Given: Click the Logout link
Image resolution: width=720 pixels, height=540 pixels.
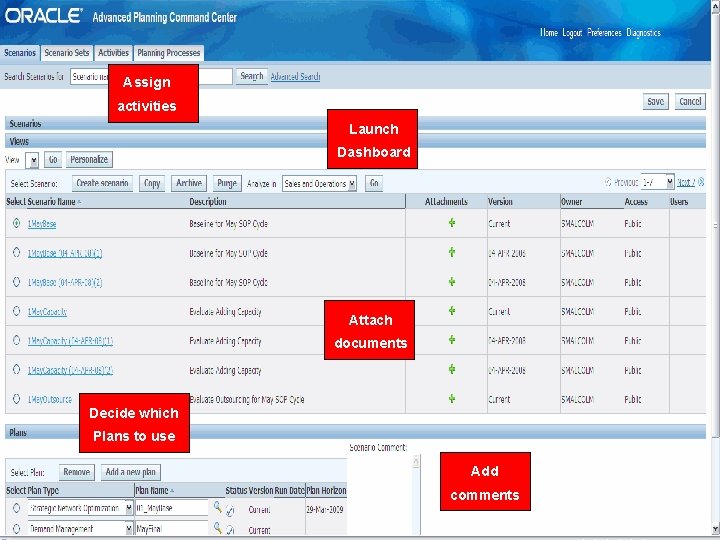Looking at the screenshot, I should 572,33.
